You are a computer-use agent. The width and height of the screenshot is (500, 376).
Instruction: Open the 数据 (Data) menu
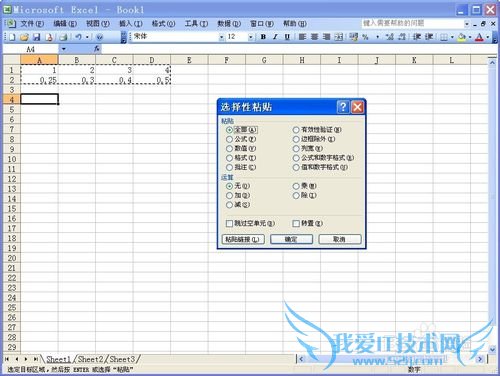point(229,24)
